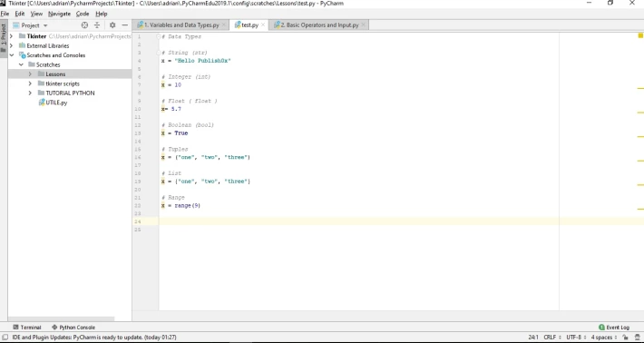The width and height of the screenshot is (644, 343).
Task: Click the inspector icon at status bar far right
Action: point(637,338)
